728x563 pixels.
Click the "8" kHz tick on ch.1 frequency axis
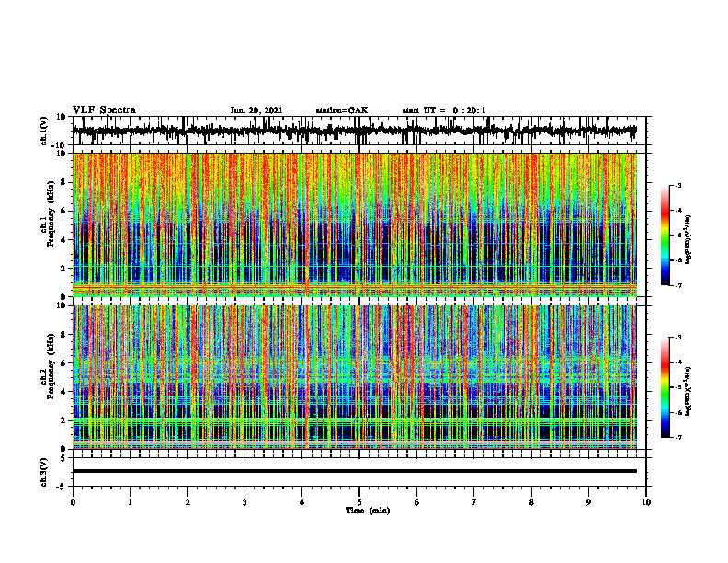tap(63, 182)
